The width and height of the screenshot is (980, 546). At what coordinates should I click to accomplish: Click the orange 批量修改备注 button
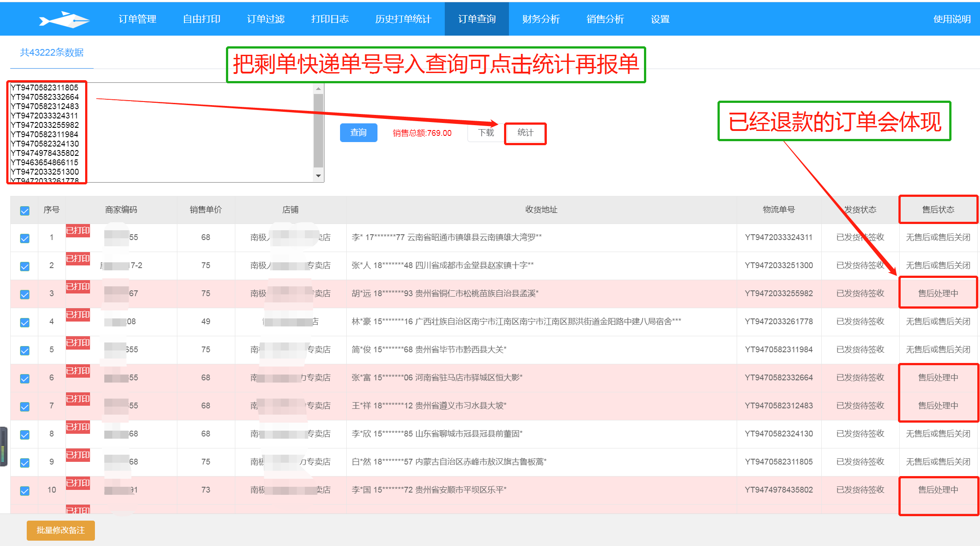coord(61,530)
